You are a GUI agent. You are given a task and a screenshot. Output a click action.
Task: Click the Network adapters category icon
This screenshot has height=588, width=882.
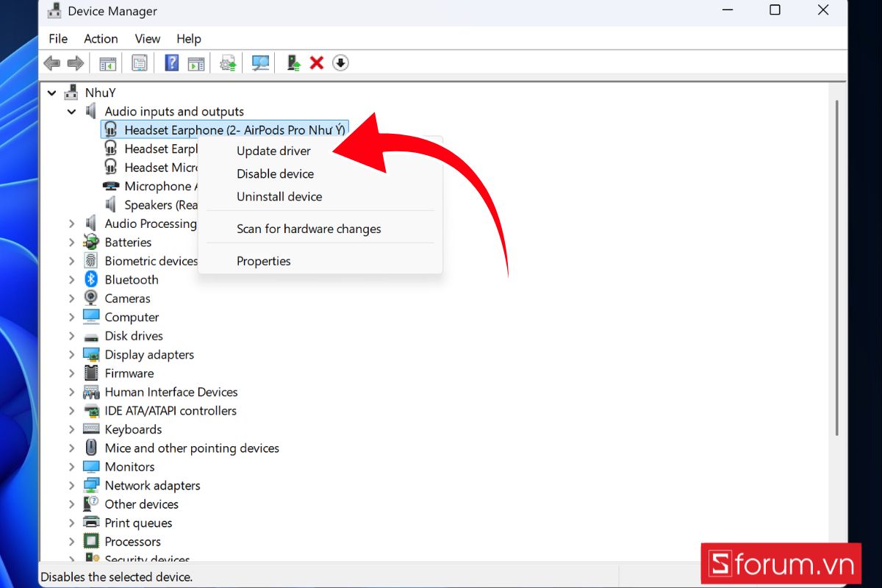point(91,485)
